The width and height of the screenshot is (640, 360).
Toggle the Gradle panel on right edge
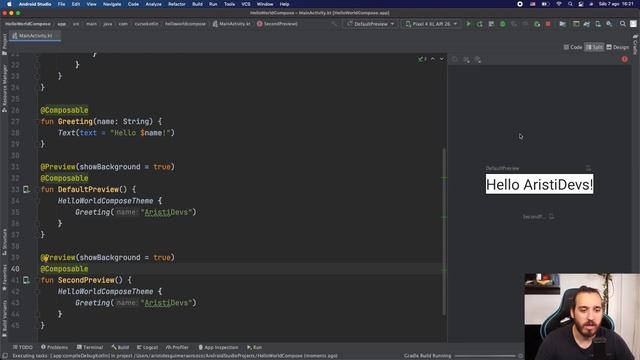click(636, 45)
